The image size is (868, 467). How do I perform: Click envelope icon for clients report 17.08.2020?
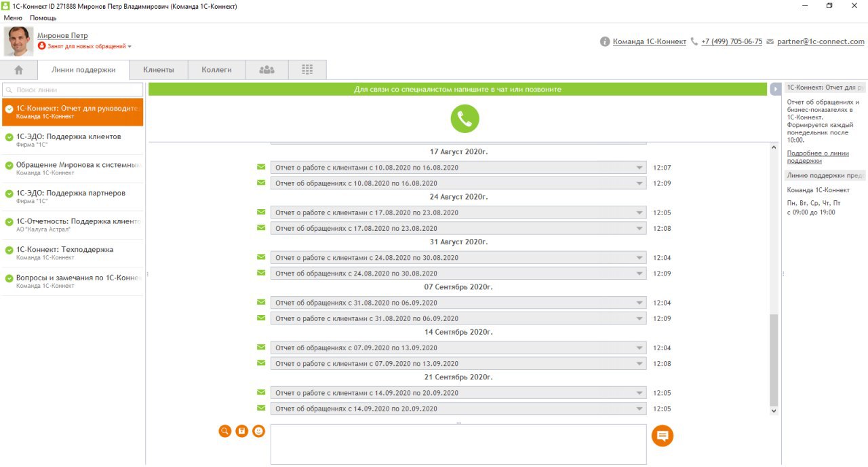(261, 212)
